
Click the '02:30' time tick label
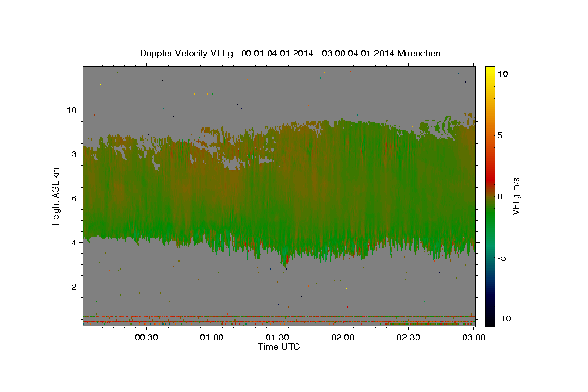[x=408, y=337]
